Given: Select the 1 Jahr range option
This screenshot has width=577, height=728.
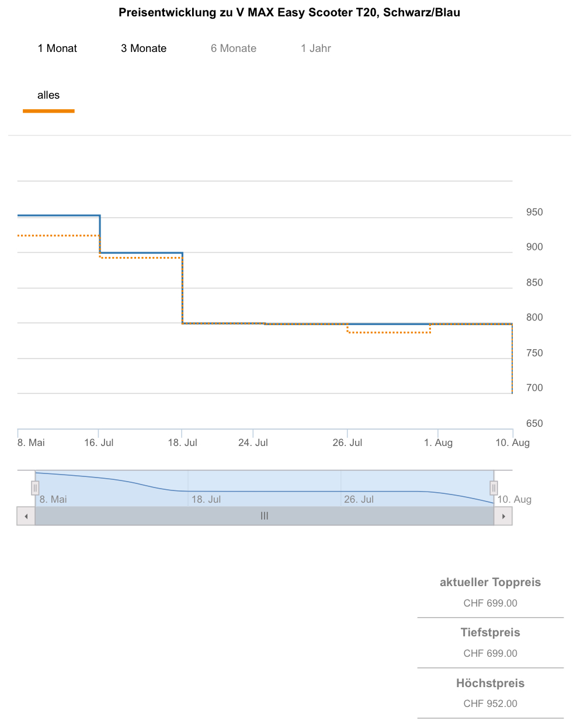Looking at the screenshot, I should [316, 48].
